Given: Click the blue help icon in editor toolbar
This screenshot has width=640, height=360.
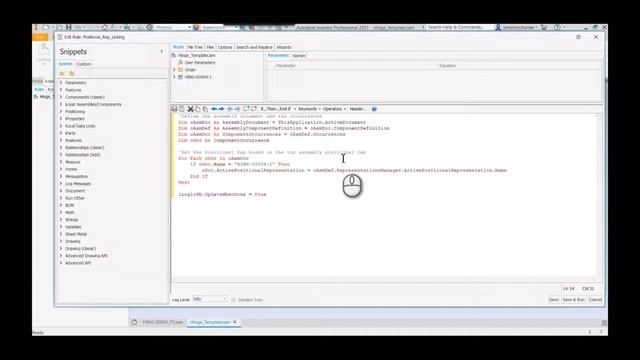Looking at the screenshot, I should click(x=374, y=109).
